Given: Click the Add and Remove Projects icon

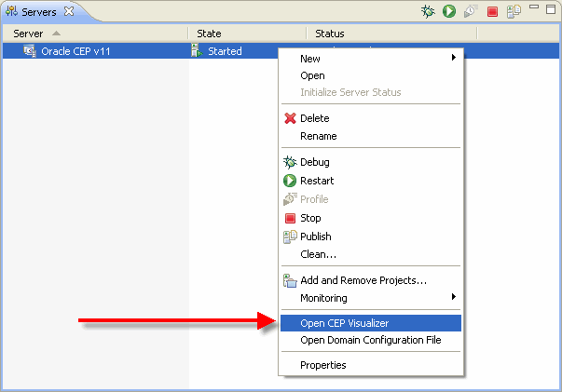Looking at the screenshot, I should pos(290,280).
